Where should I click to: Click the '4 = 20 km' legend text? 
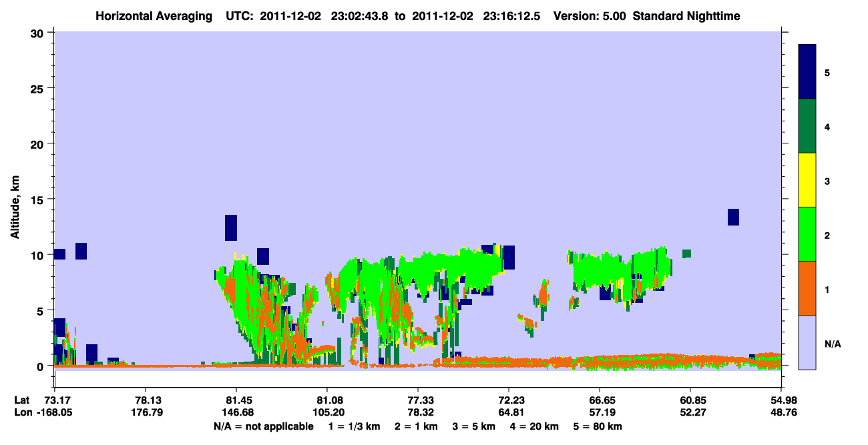tap(535, 426)
